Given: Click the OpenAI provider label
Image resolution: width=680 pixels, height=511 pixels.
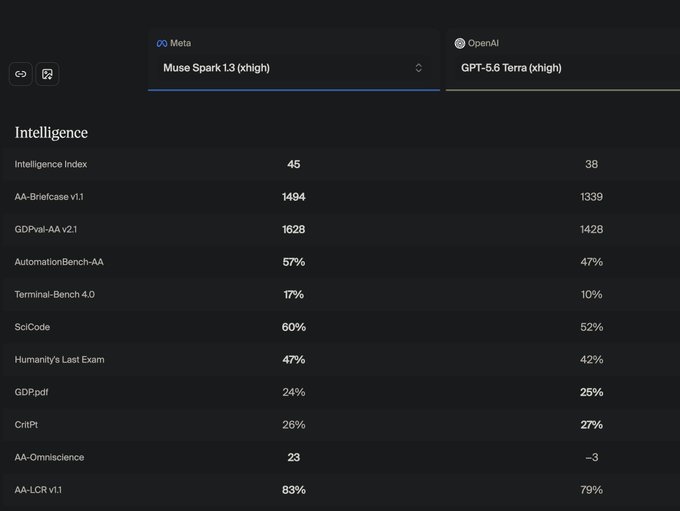Looking at the screenshot, I should point(483,43).
